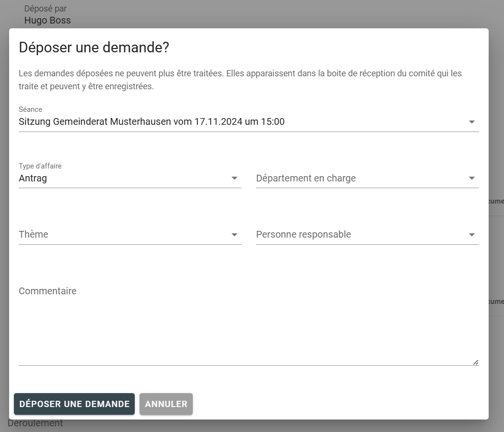Click the Département en charge dropdown arrow
This screenshot has width=504, height=432.
(x=471, y=178)
